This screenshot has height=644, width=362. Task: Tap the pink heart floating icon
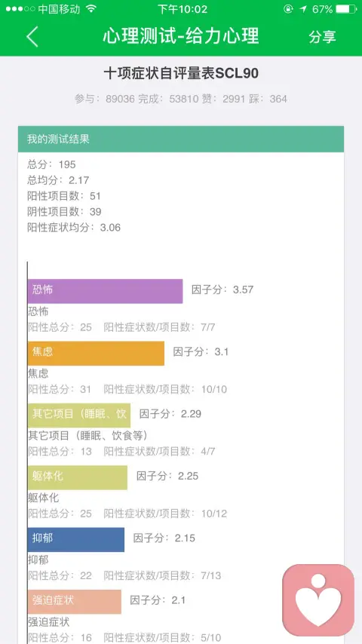318,600
